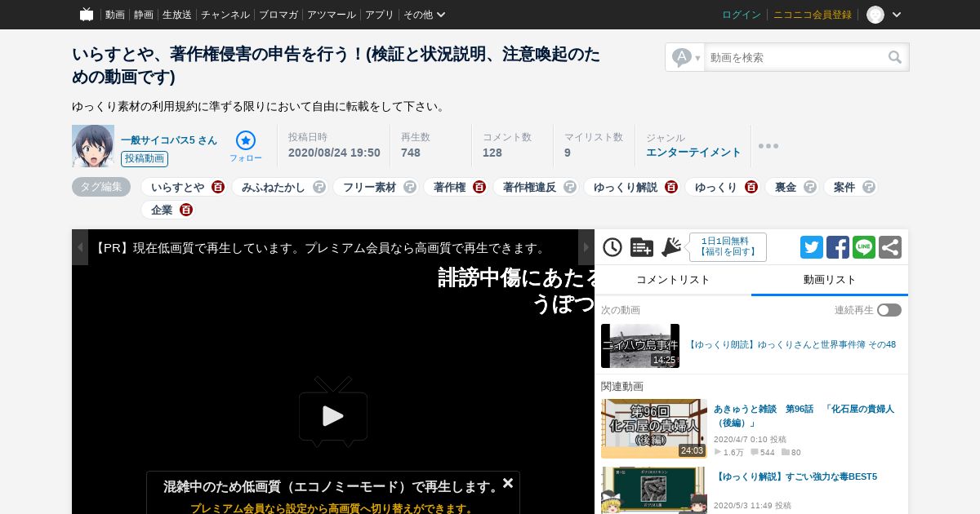Open dictionary icon beside いらすとや tag
This screenshot has height=514, width=980.
point(218,188)
